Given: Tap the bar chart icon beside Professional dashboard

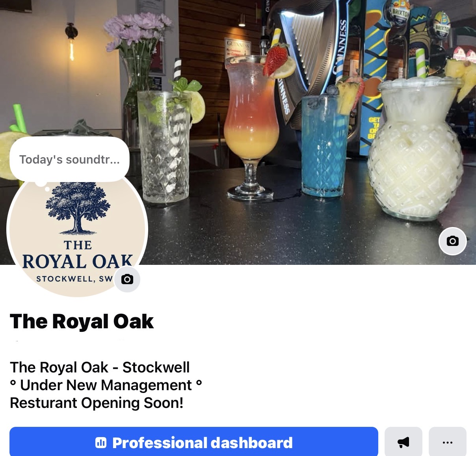Looking at the screenshot, I should click(101, 443).
